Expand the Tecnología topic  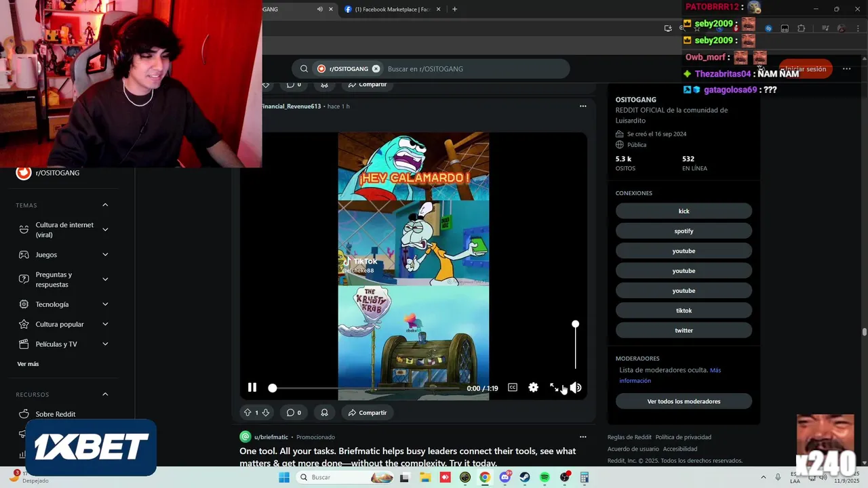coord(105,304)
